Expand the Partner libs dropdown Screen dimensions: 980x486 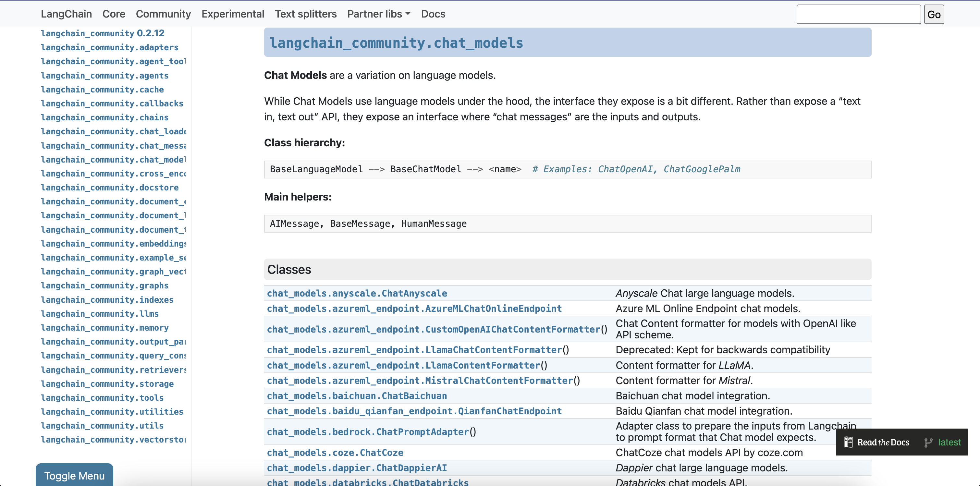(378, 14)
